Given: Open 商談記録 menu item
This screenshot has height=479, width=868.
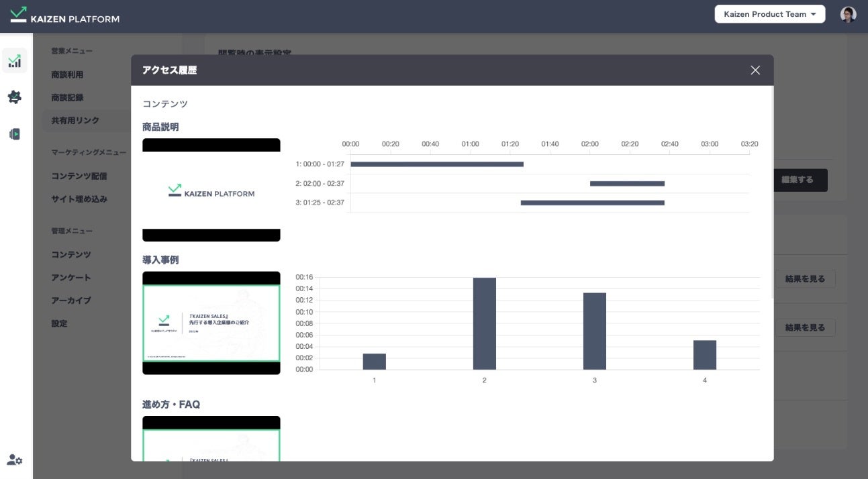Looking at the screenshot, I should [x=67, y=97].
